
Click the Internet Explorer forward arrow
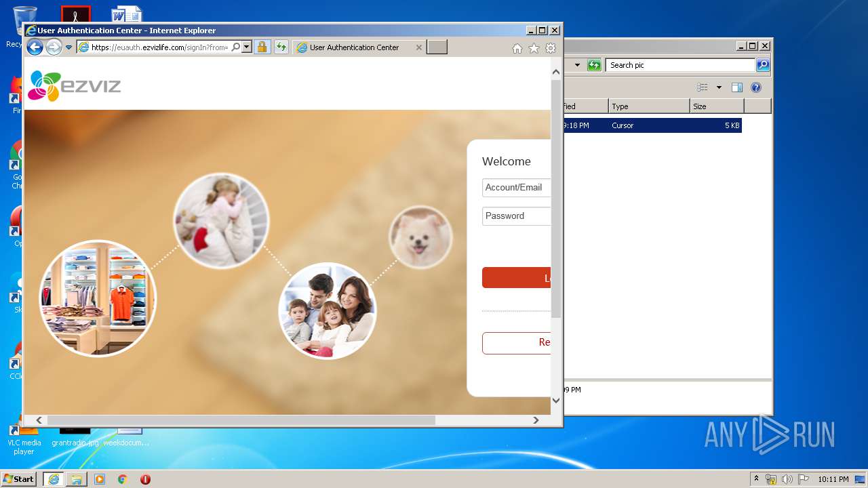pyautogui.click(x=54, y=47)
